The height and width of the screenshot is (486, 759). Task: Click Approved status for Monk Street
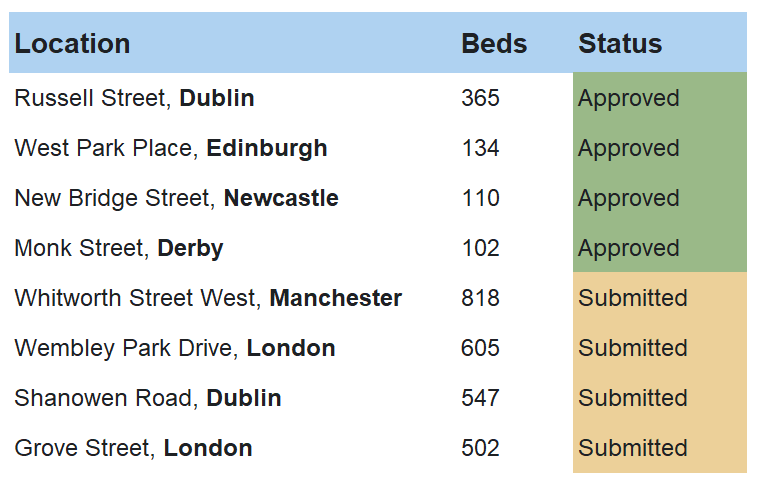pos(629,248)
